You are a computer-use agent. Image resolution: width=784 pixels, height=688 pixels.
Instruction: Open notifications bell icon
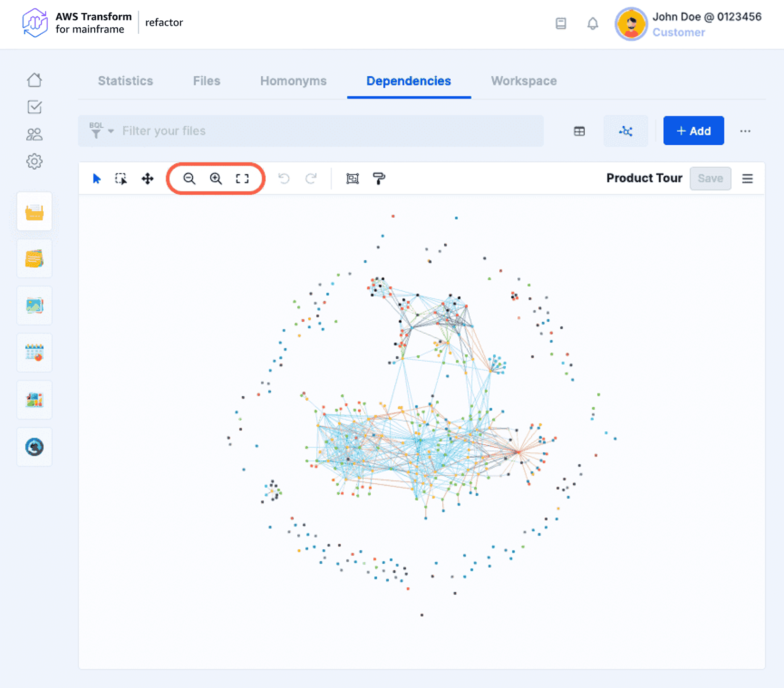pyautogui.click(x=593, y=24)
